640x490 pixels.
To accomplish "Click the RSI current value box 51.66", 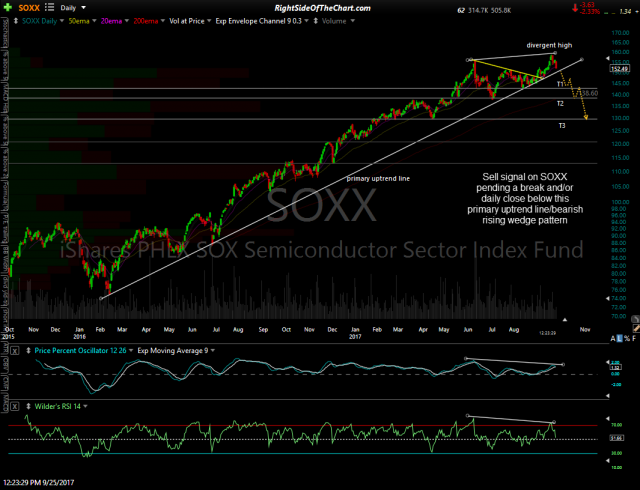I will point(616,438).
